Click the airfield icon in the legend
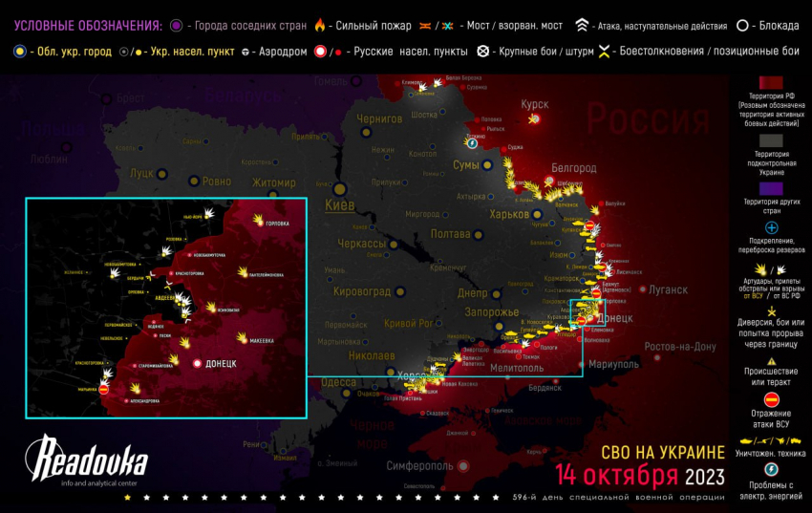 (246, 51)
